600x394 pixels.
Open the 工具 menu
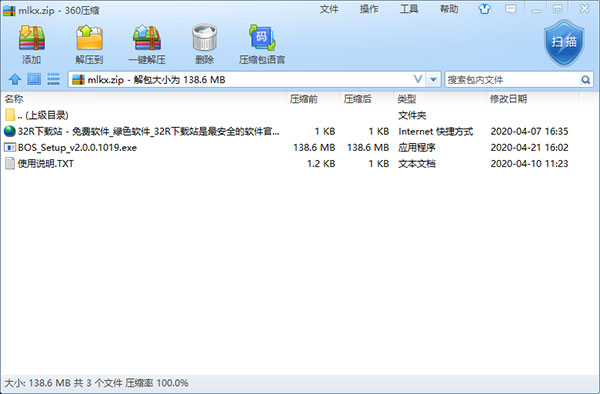409,9
